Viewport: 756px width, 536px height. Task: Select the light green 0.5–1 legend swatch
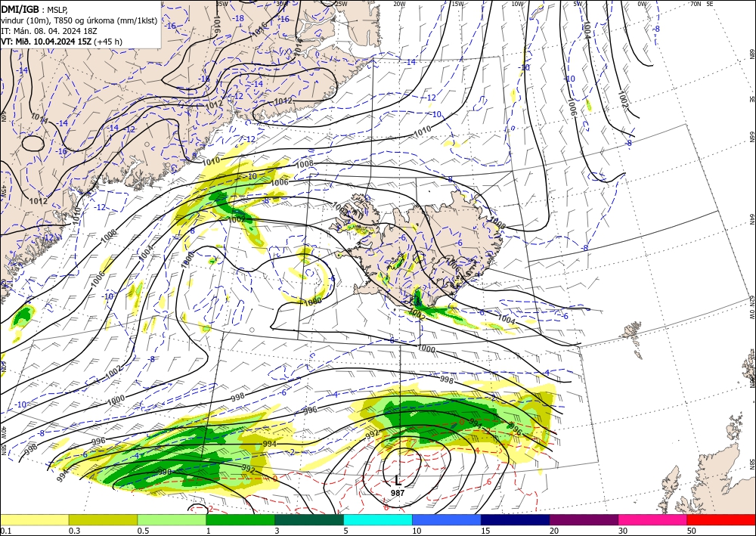pyautogui.click(x=172, y=519)
